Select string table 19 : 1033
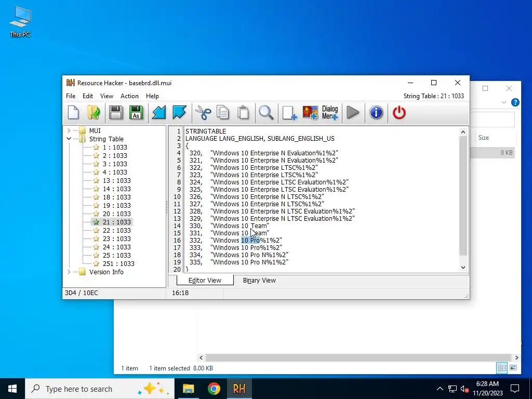 point(116,205)
